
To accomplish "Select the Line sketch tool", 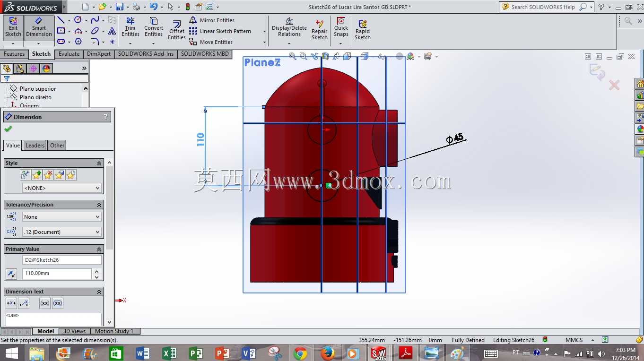I will click(61, 20).
